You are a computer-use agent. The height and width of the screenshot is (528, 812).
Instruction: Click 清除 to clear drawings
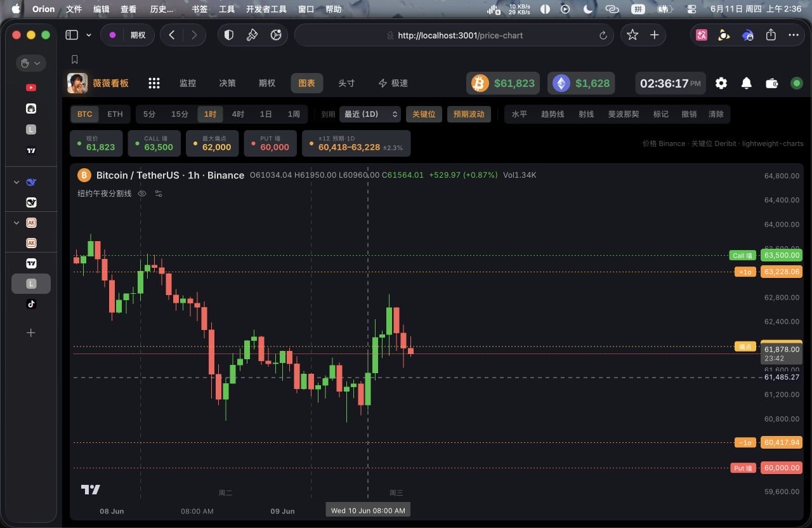(x=716, y=114)
